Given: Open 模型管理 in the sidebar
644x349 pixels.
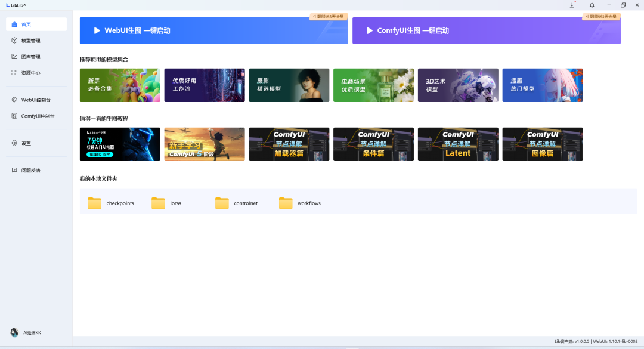Looking at the screenshot, I should [x=36, y=41].
